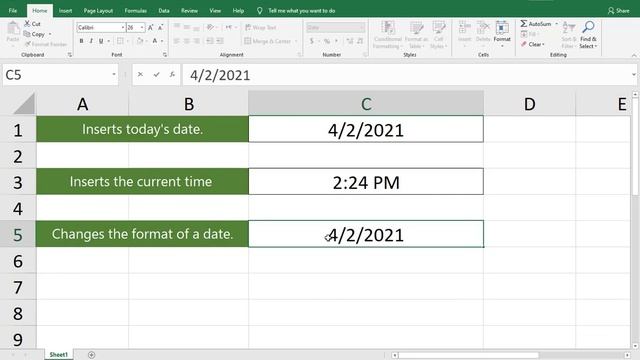Switch to the View tab
640x360 pixels.
point(215,11)
